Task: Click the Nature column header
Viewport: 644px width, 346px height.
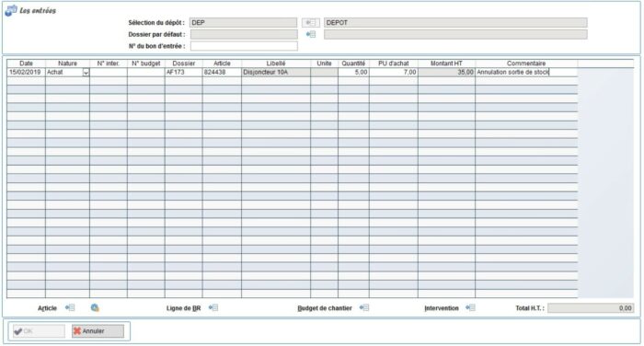Action: click(67, 63)
